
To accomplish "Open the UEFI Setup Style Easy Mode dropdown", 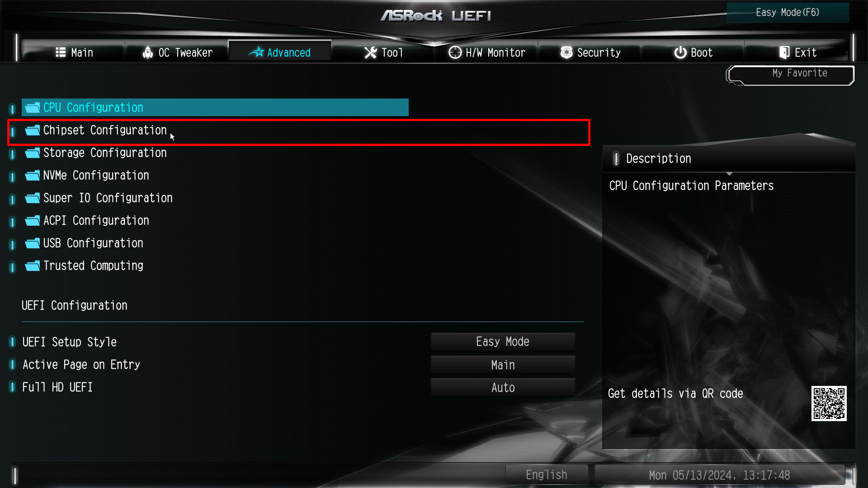I will (503, 342).
